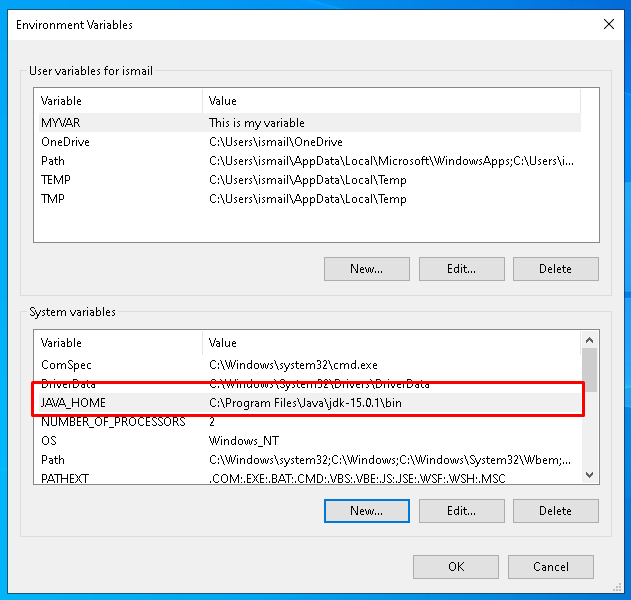This screenshot has height=600, width=631.
Task: Click New under System variables
Action: point(367,511)
